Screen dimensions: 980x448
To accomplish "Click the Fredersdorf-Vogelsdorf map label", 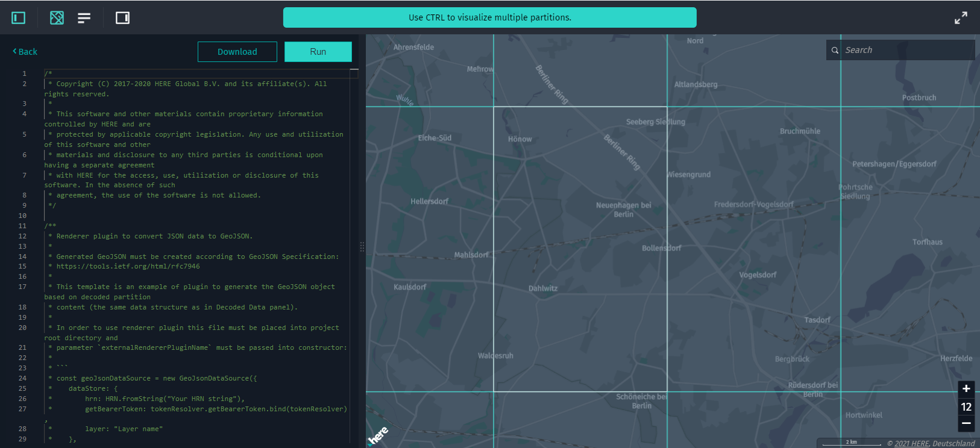I will pyautogui.click(x=754, y=205).
